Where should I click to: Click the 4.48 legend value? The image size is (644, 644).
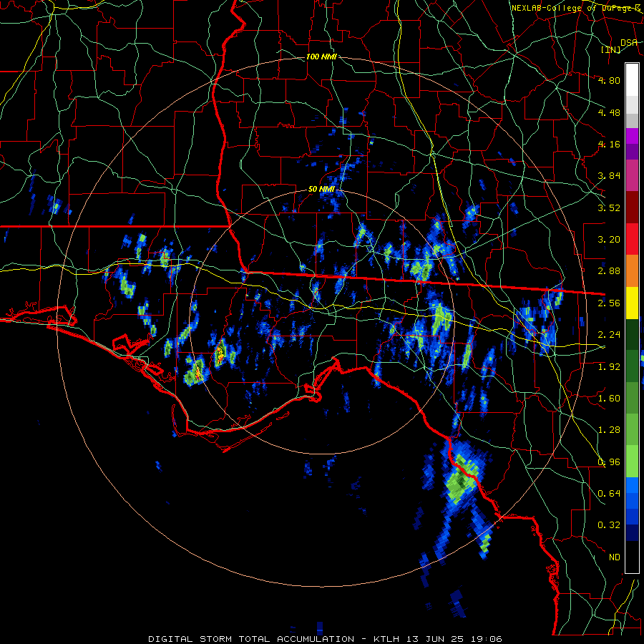pos(609,112)
